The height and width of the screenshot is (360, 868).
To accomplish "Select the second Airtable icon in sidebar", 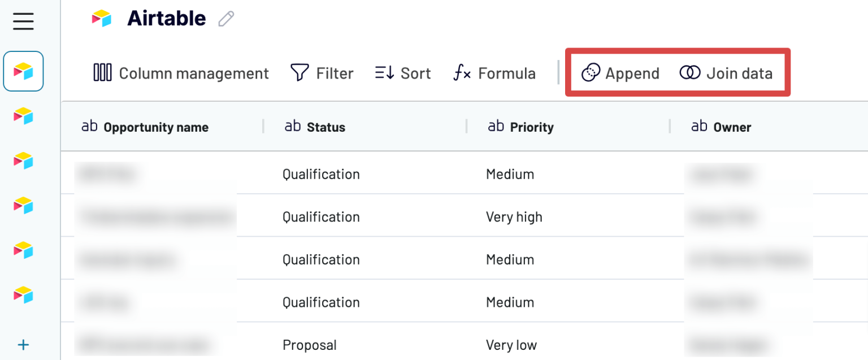I will pyautogui.click(x=23, y=116).
